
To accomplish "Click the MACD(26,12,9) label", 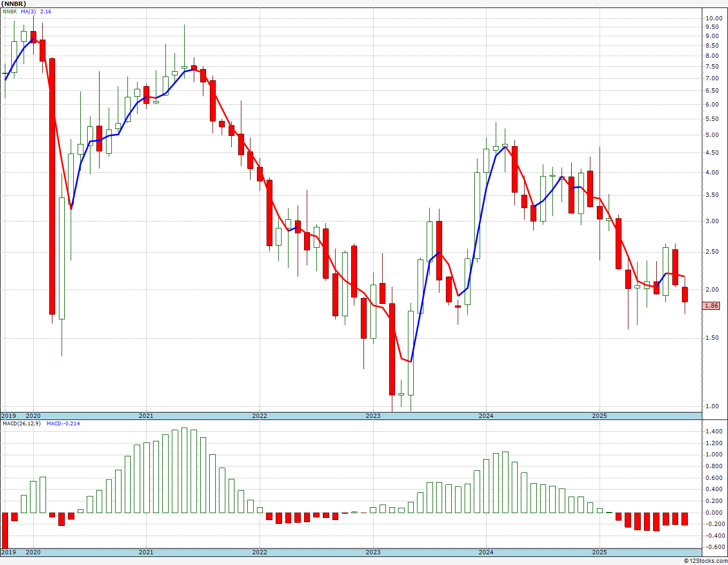I will [x=21, y=423].
